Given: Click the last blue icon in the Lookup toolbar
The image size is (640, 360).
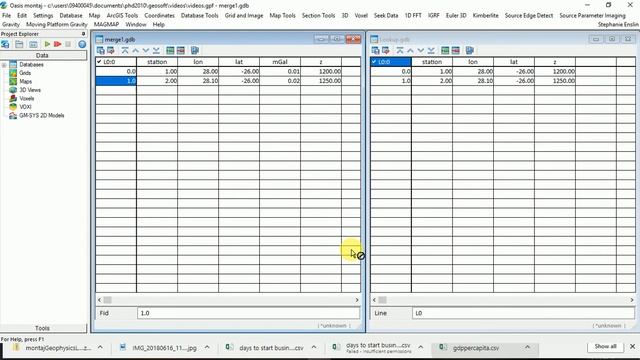Looking at the screenshot, I should click(x=470, y=50).
